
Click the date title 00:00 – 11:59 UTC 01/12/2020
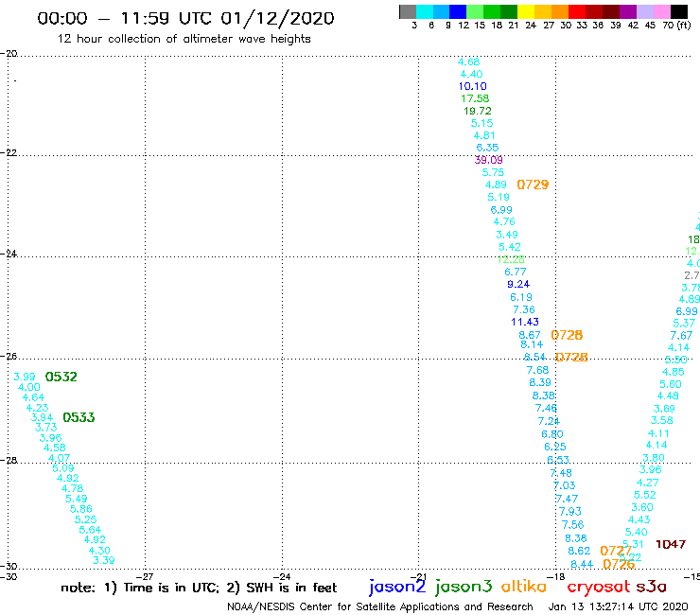coord(185,18)
